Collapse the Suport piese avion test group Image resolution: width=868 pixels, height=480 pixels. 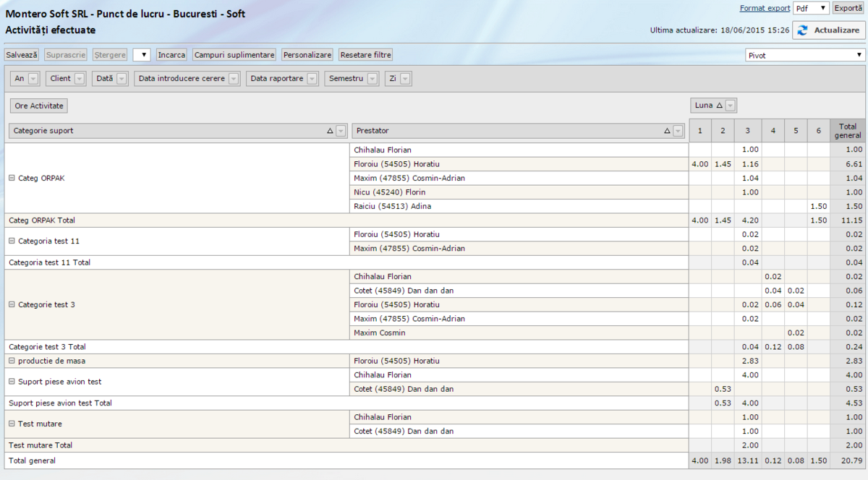12,382
